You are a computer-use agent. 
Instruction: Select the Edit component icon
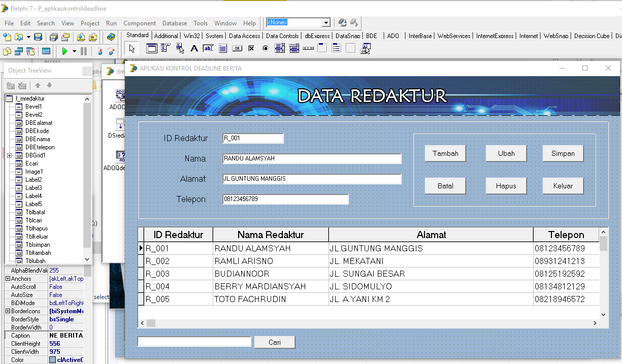(x=208, y=49)
